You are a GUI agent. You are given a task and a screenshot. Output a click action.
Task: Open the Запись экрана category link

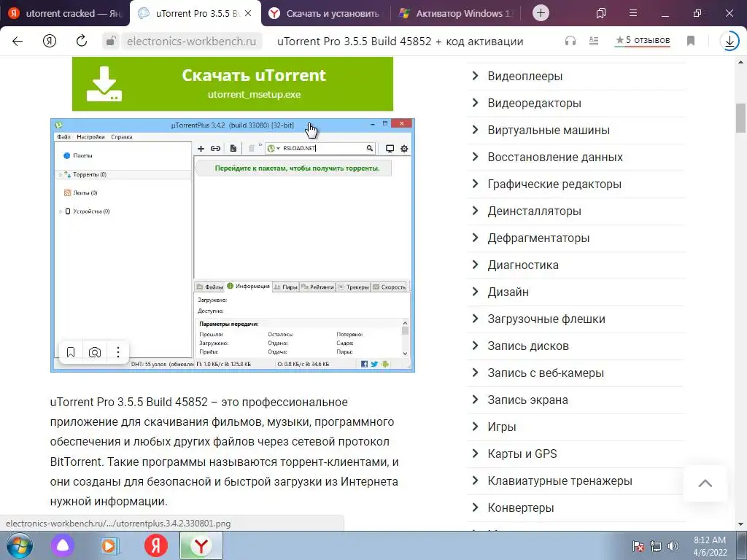[527, 400]
